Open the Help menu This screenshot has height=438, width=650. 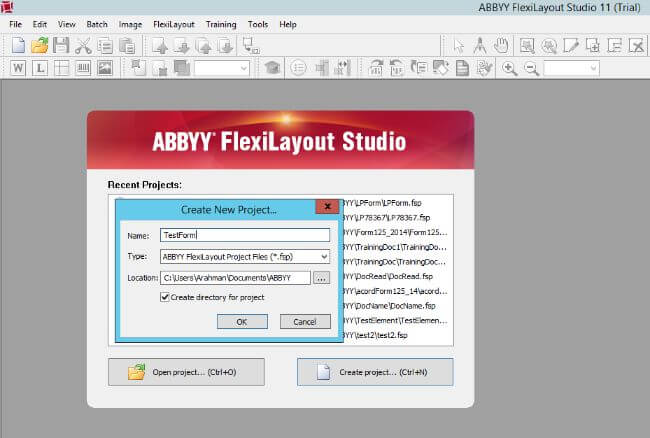pyautogui.click(x=288, y=24)
